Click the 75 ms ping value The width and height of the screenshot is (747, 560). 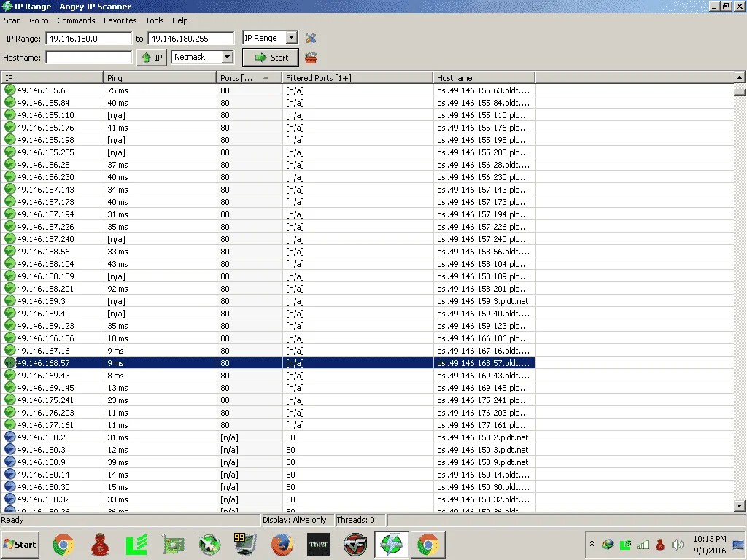(x=117, y=90)
